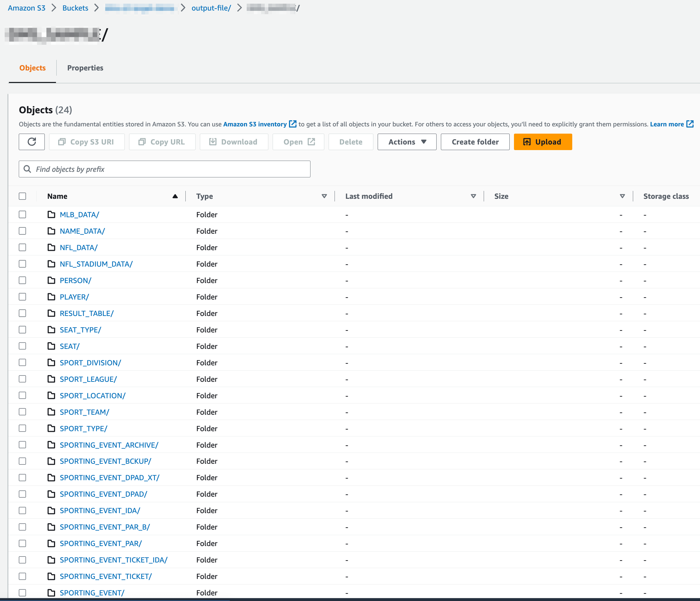Viewport: 700px width, 601px height.
Task: Sort by Type column arrow
Action: [324, 196]
